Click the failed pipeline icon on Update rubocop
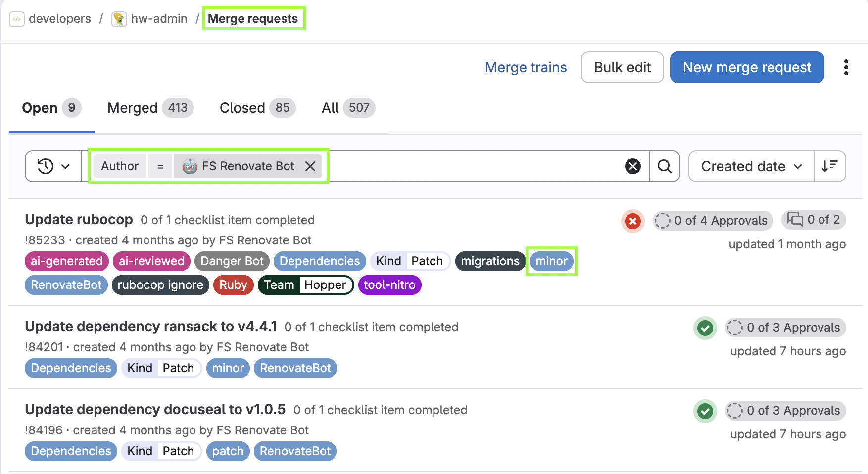 tap(632, 221)
